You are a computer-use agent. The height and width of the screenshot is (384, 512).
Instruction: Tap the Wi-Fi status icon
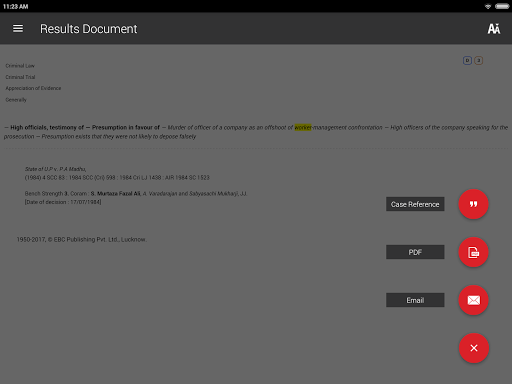click(488, 6)
